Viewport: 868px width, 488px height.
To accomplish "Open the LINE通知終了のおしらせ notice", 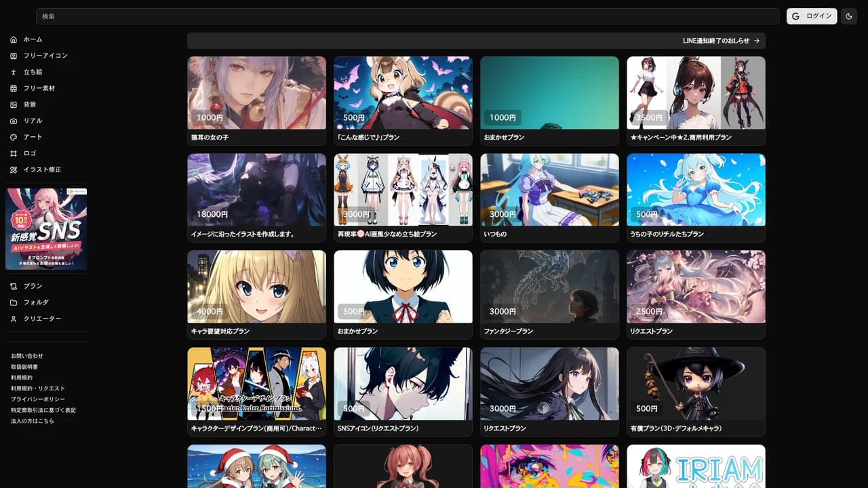I will pos(476,41).
